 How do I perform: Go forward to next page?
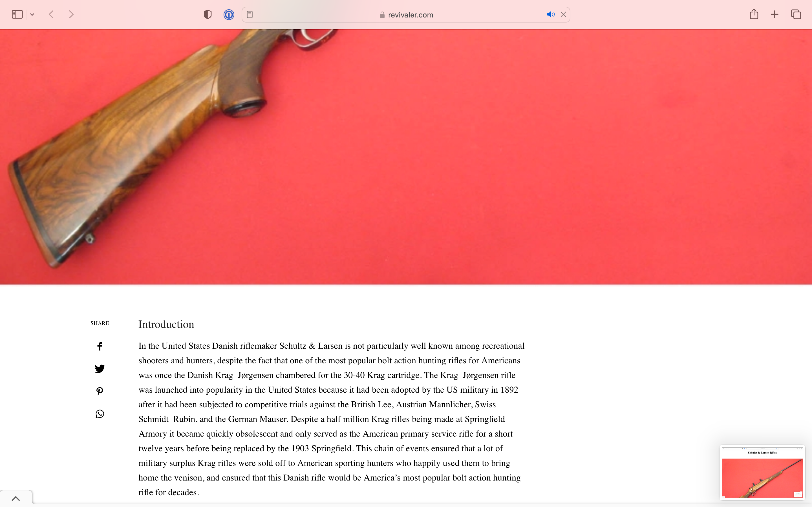pyautogui.click(x=71, y=14)
